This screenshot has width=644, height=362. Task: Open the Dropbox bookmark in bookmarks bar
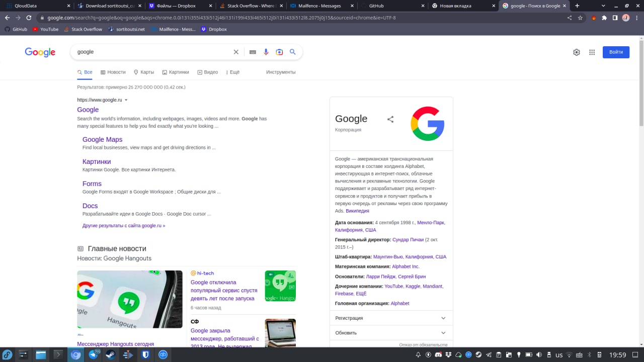pos(214,29)
